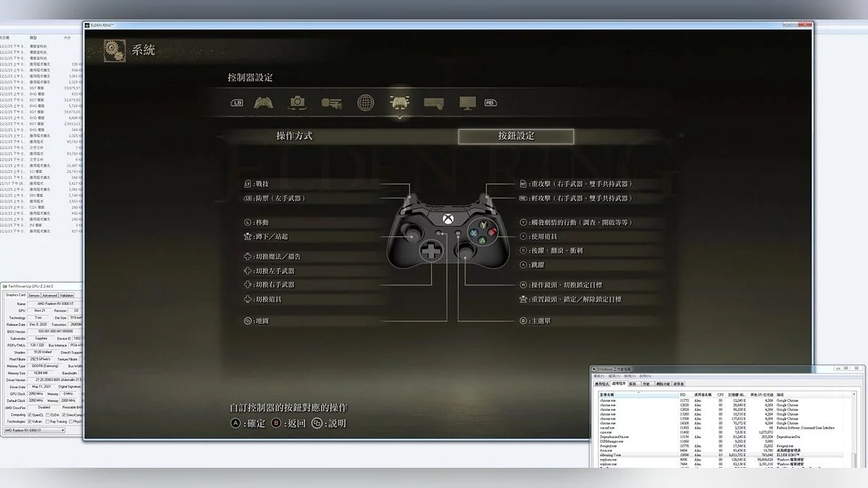Switch to the Sensors tab in GPU-Z
Screen dimensions: 868x488
[33, 295]
